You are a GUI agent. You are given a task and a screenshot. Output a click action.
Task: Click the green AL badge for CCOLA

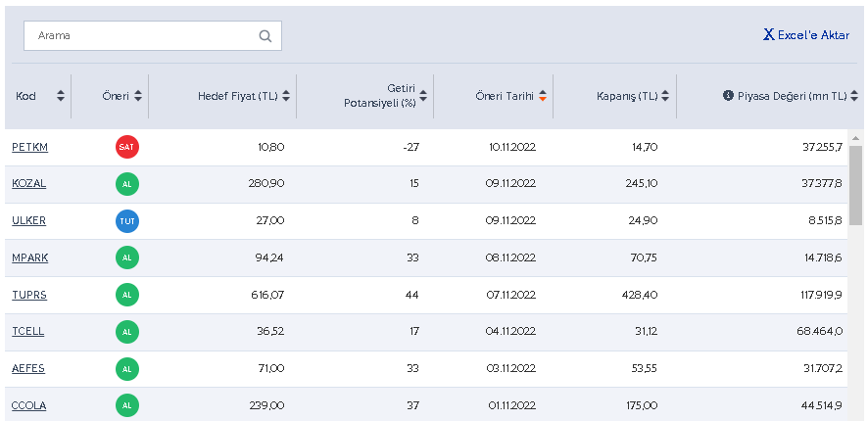click(x=126, y=405)
